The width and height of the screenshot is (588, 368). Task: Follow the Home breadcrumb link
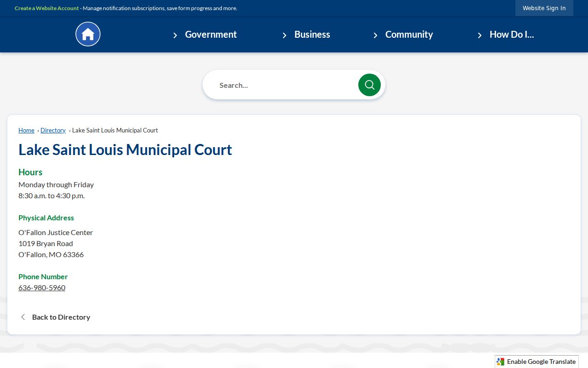pyautogui.click(x=26, y=130)
